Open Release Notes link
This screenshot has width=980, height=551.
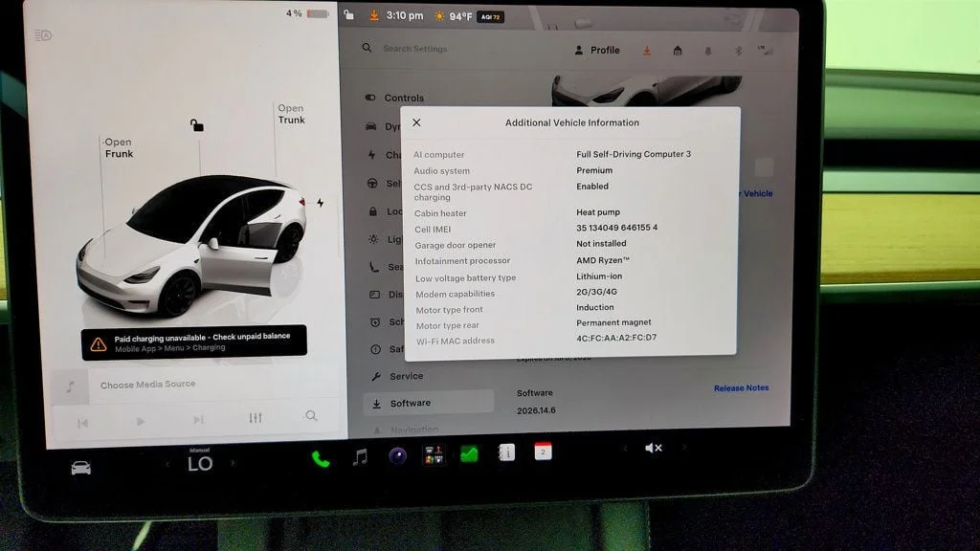point(742,388)
